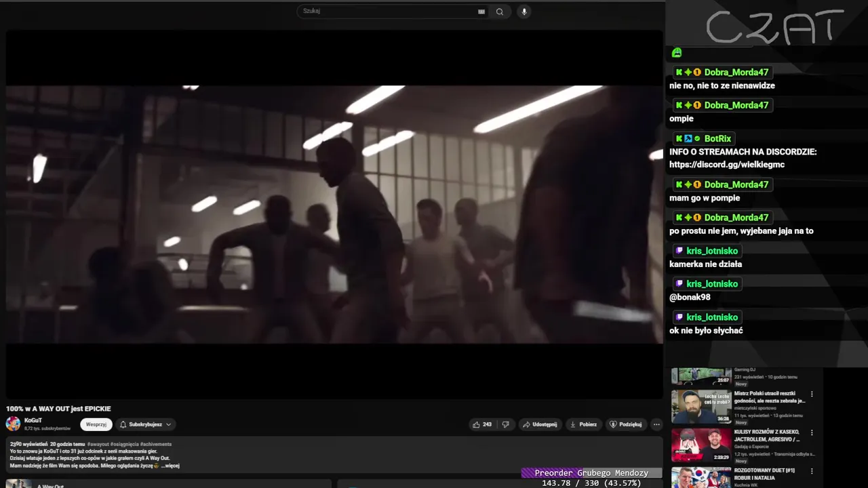Viewport: 868px width, 488px height.
Task: Expand the Subskrybujesz subscription dropdown
Action: 146,424
